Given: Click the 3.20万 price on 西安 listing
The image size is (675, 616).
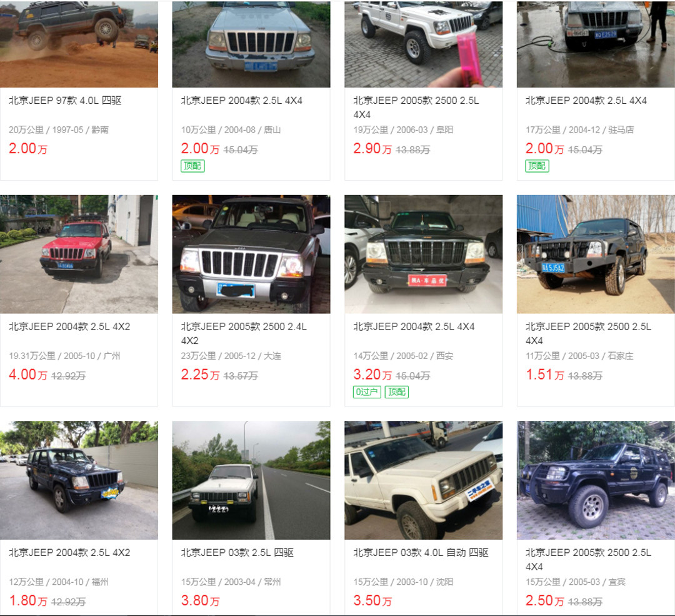Looking at the screenshot, I should tap(372, 375).
